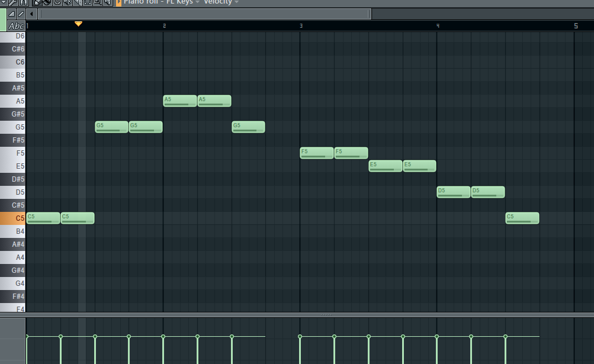This screenshot has height=364, width=594.
Task: Open the piano roll tools wrench menu
Action: click(x=13, y=2)
